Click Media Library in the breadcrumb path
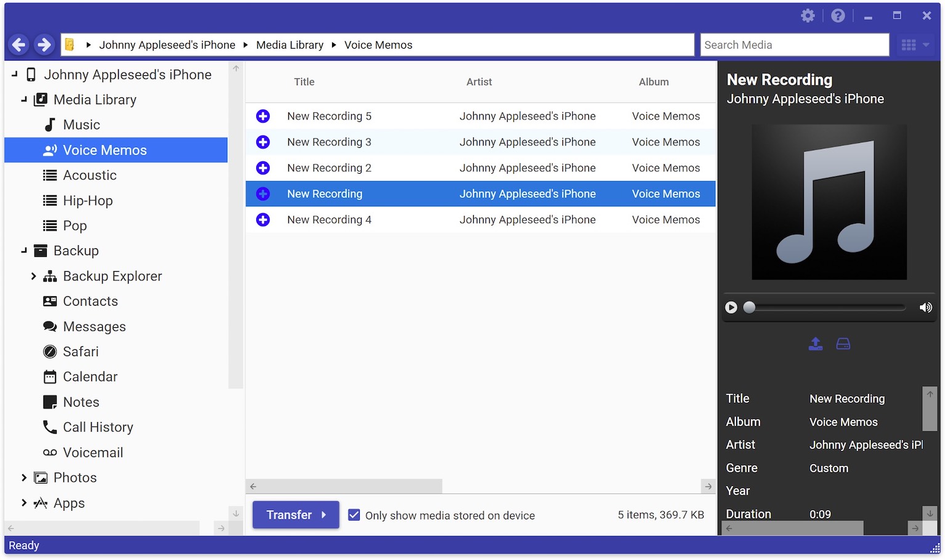 pyautogui.click(x=290, y=45)
